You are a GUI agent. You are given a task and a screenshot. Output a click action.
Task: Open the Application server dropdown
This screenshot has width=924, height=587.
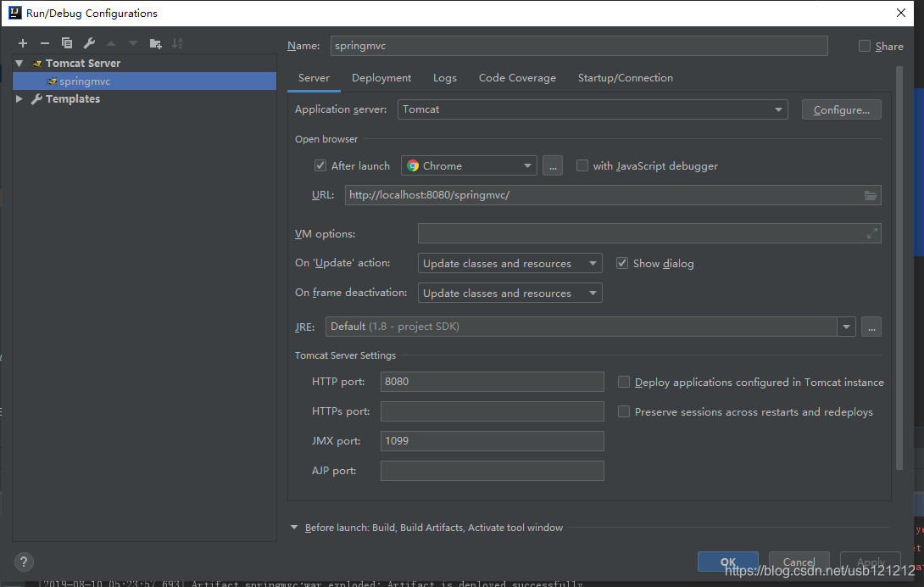pos(593,109)
